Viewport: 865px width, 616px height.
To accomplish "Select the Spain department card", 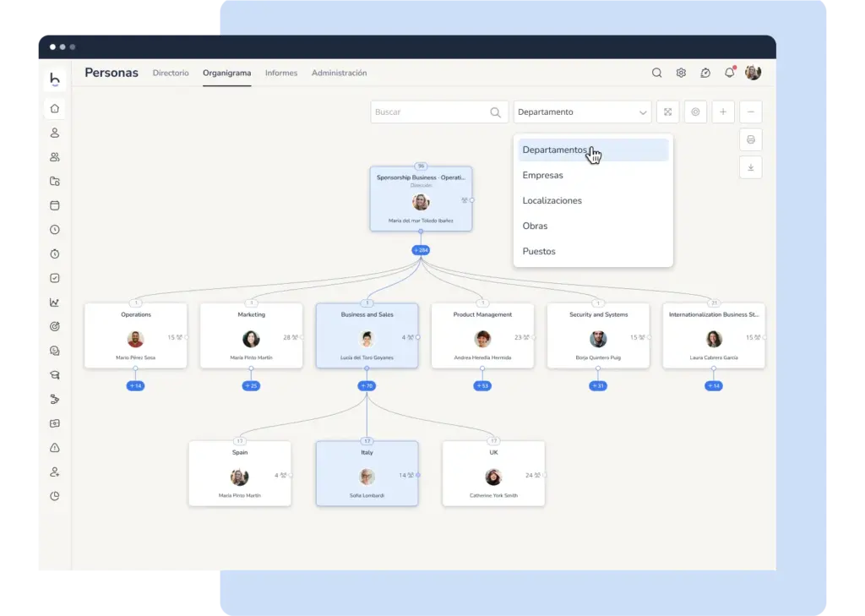I will (240, 473).
